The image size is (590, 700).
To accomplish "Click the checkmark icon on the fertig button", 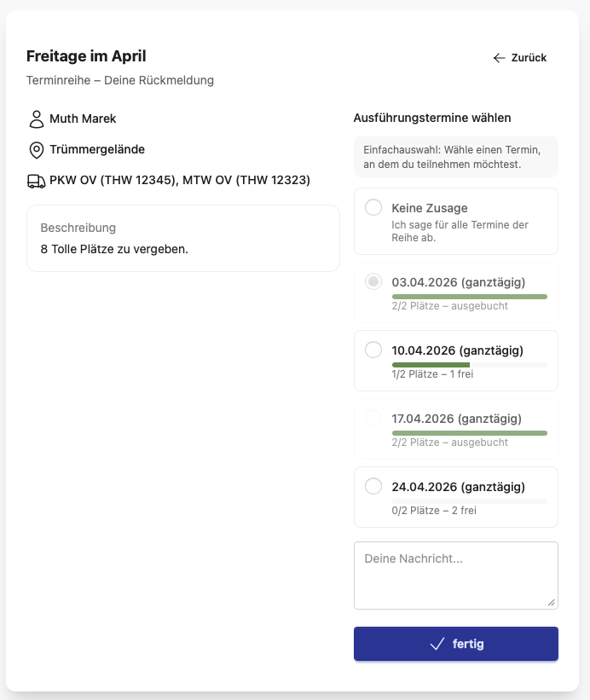I will point(437,644).
